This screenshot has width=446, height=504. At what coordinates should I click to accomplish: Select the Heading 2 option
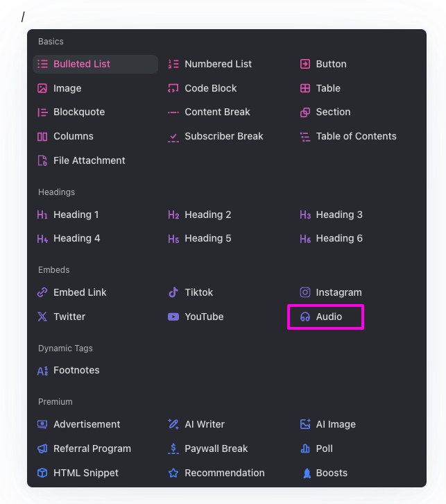point(207,215)
